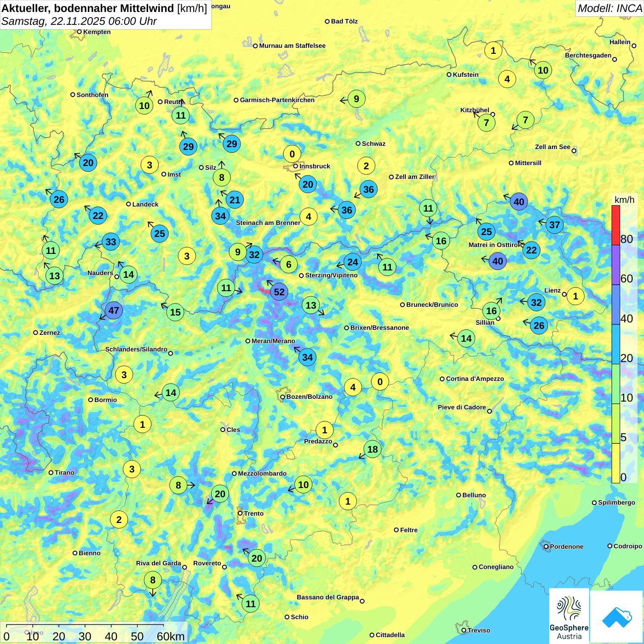This screenshot has height=644, width=644.
Task: Click the Cortina d'Ampezzo label
Action: [475, 379]
